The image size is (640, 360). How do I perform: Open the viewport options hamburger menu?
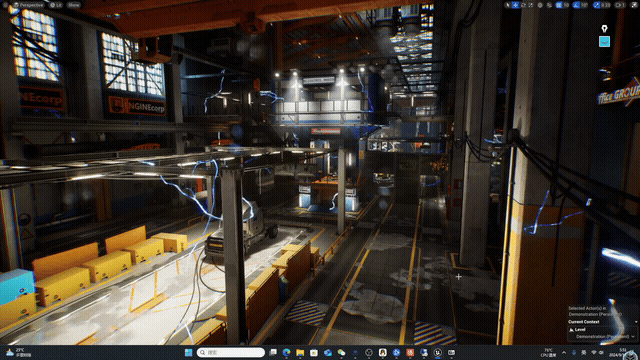[5, 5]
